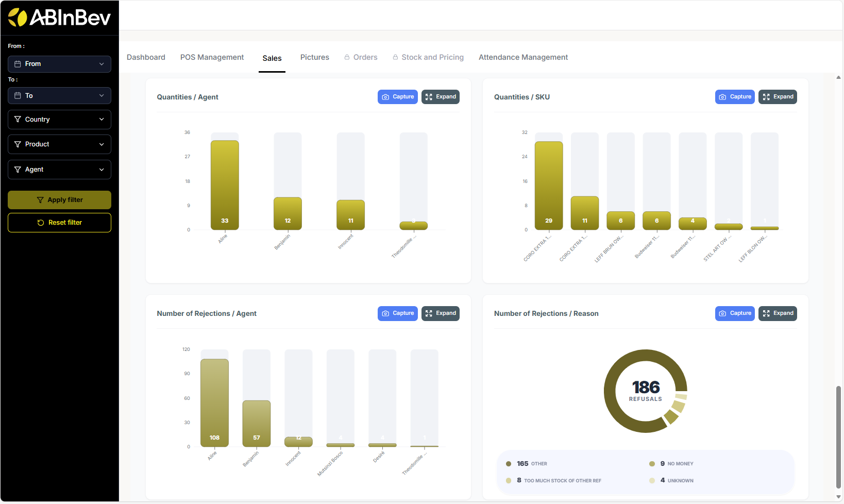Viewport: 844px width, 504px height.
Task: Click the lock icon beside Stock and Pricing
Action: [x=395, y=57]
